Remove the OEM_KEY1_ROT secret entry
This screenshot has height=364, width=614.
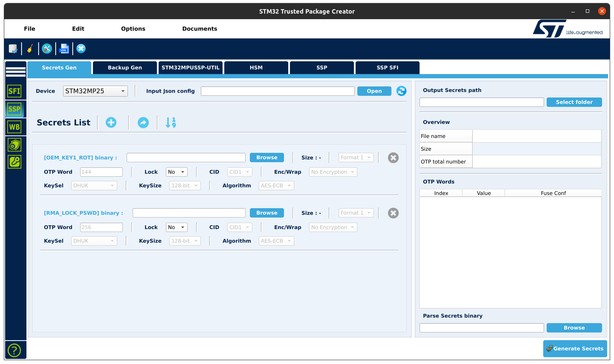click(x=393, y=158)
